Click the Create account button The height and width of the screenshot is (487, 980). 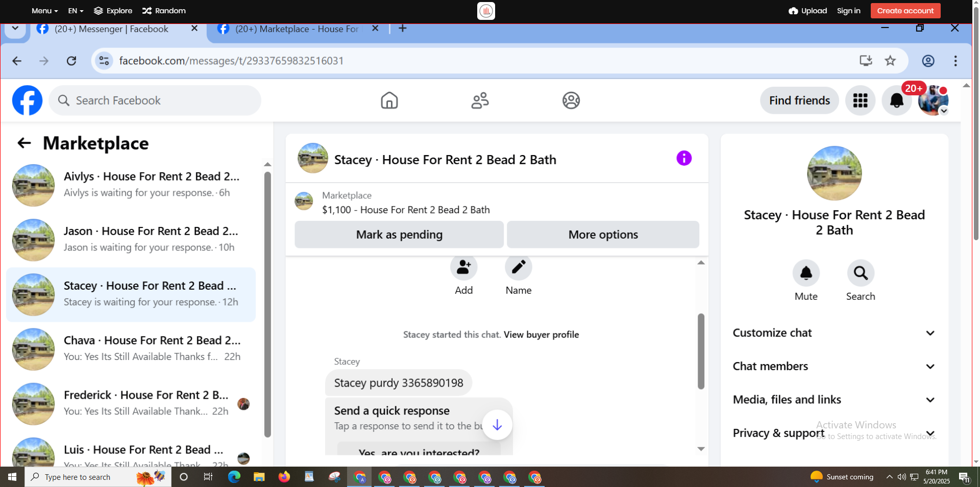pyautogui.click(x=905, y=11)
